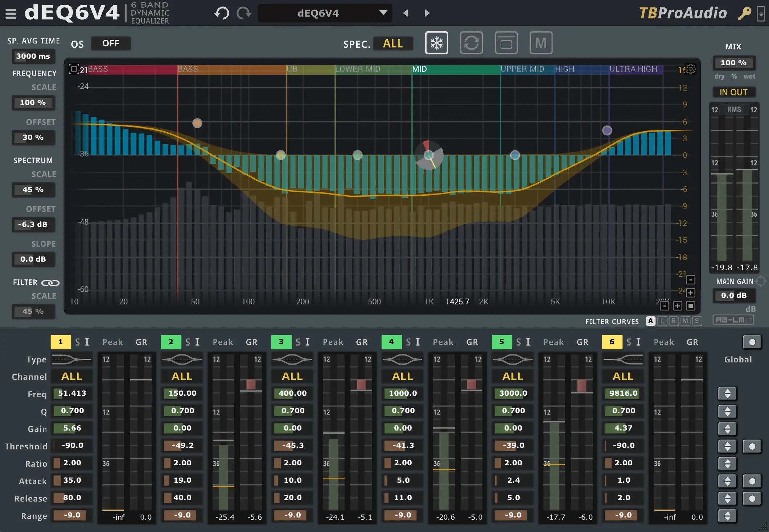
Task: Click vertical zoom out minus button
Action: pos(691,280)
